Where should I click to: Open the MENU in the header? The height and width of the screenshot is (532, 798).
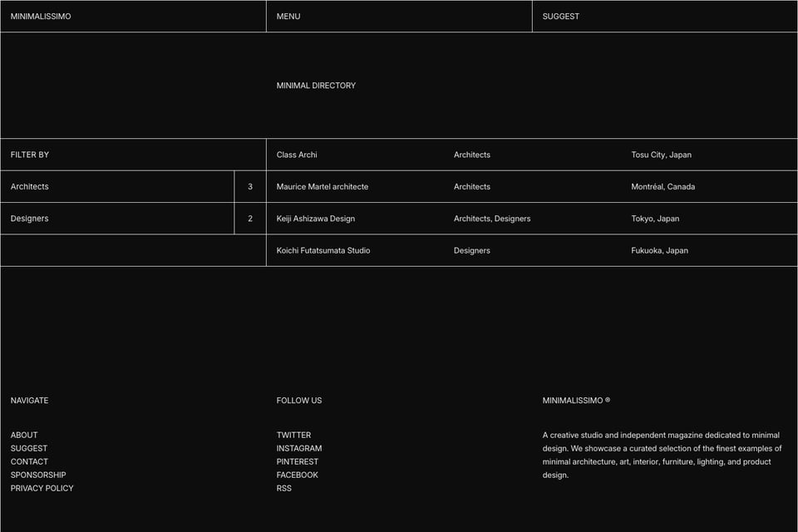pos(288,17)
